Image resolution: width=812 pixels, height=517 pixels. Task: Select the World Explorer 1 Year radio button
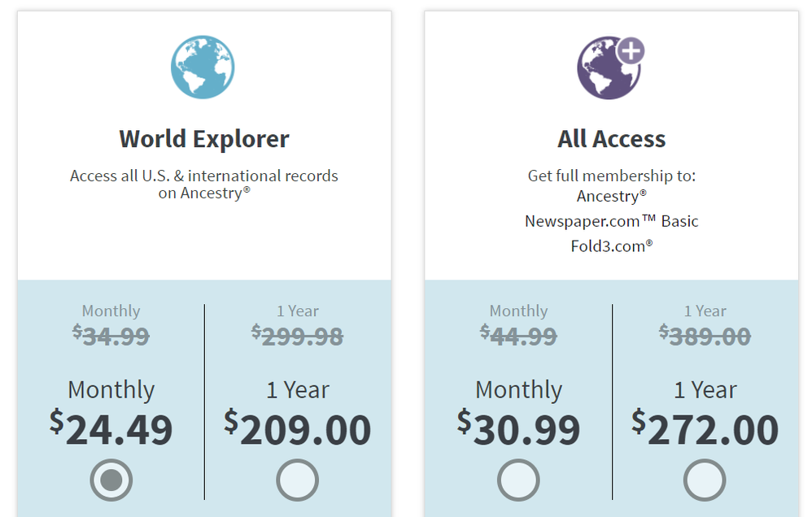297,480
